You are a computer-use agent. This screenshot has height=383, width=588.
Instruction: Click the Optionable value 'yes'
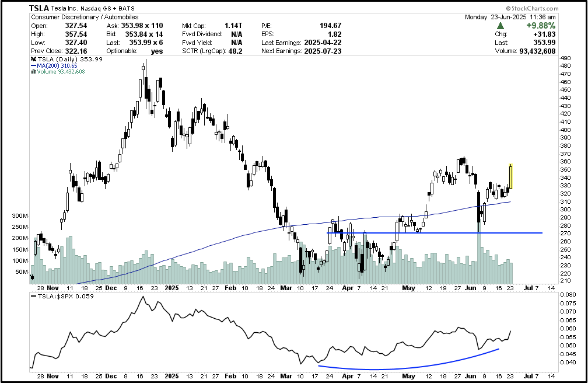click(x=157, y=51)
